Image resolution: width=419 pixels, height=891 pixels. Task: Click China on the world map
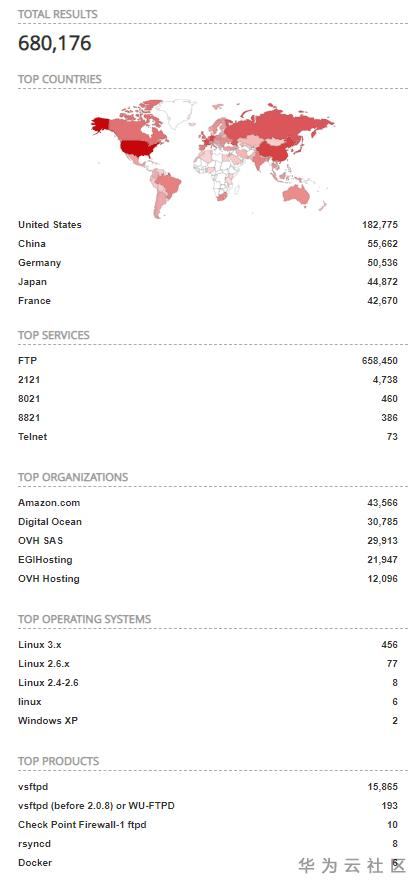click(x=276, y=151)
